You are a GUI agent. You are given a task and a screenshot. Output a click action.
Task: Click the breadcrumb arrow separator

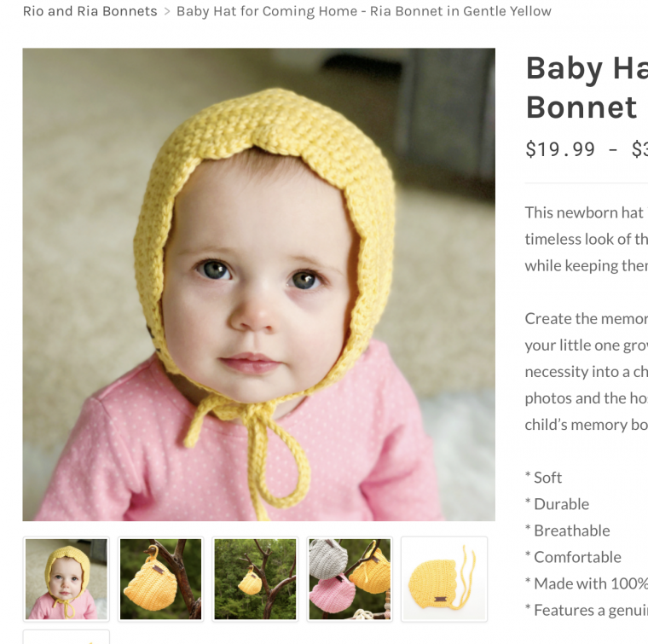pos(167,12)
